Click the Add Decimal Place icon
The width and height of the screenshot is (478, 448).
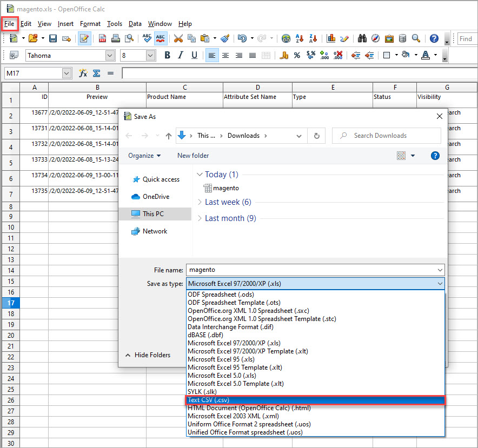coord(324,55)
